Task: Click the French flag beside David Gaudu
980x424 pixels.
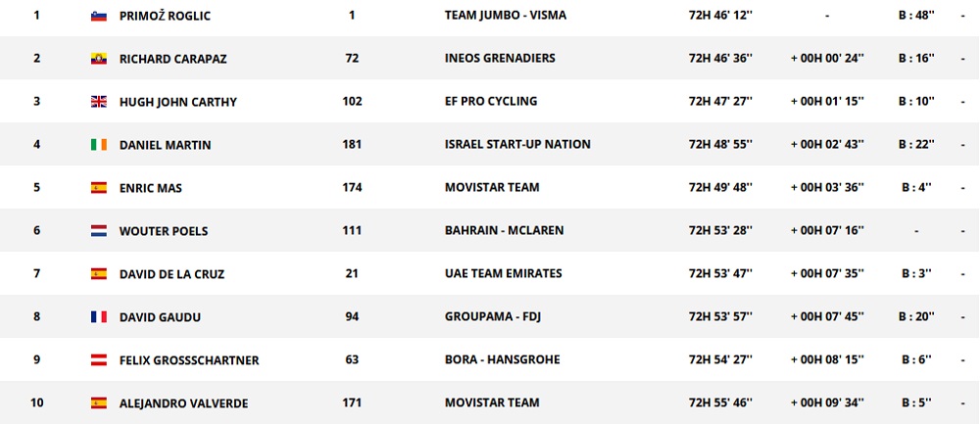Action: [x=98, y=317]
